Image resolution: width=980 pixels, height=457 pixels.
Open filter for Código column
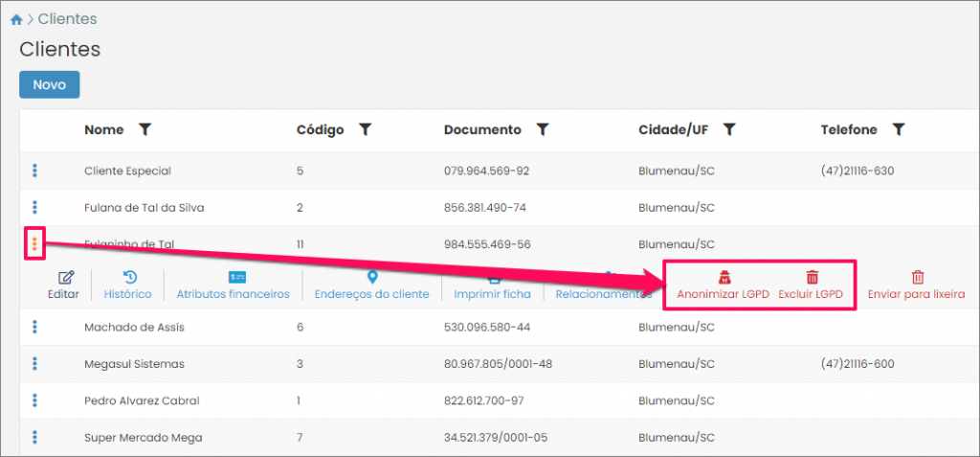click(x=365, y=129)
